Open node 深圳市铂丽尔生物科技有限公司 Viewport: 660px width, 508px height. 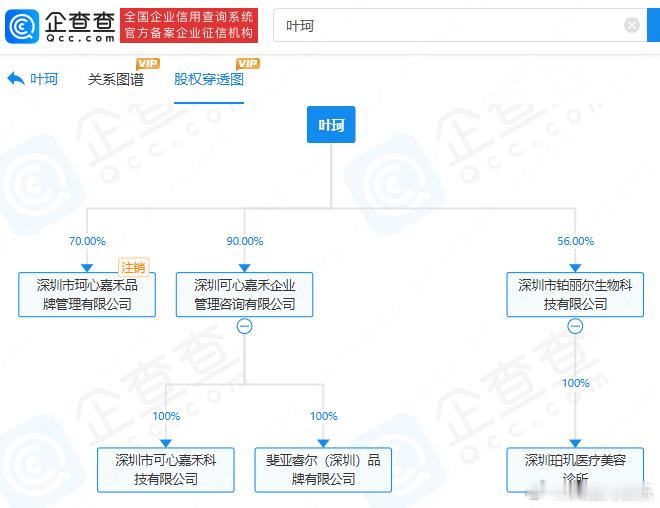click(575, 295)
